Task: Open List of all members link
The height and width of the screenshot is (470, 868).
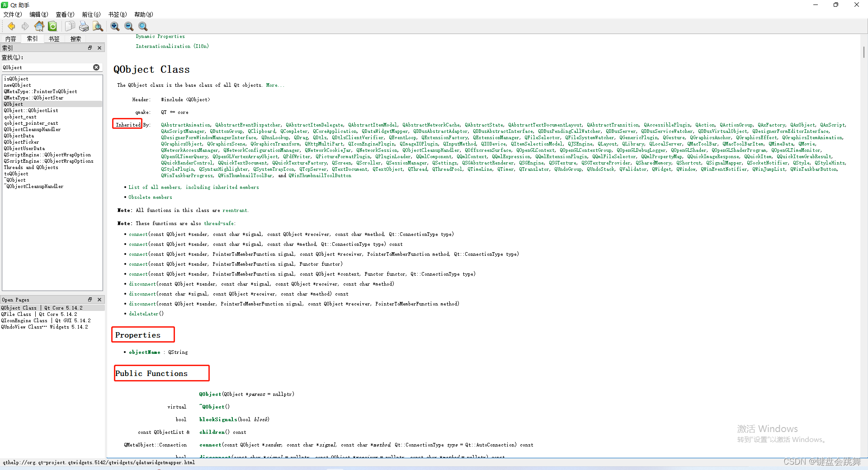Action: click(x=193, y=187)
